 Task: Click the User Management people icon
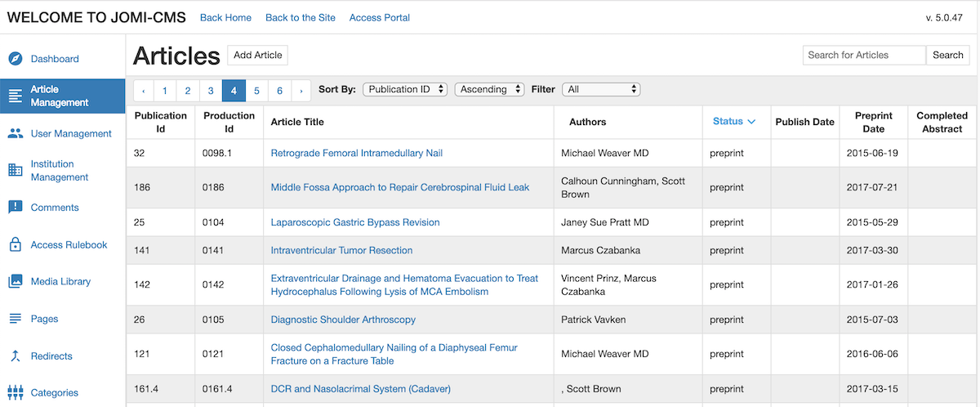15,133
